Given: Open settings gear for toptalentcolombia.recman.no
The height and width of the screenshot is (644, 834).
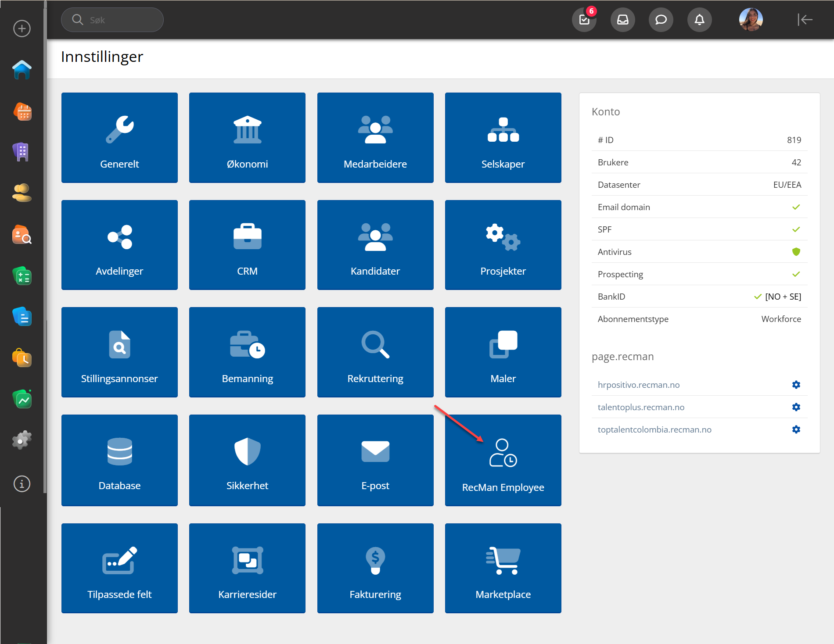Looking at the screenshot, I should click(796, 429).
